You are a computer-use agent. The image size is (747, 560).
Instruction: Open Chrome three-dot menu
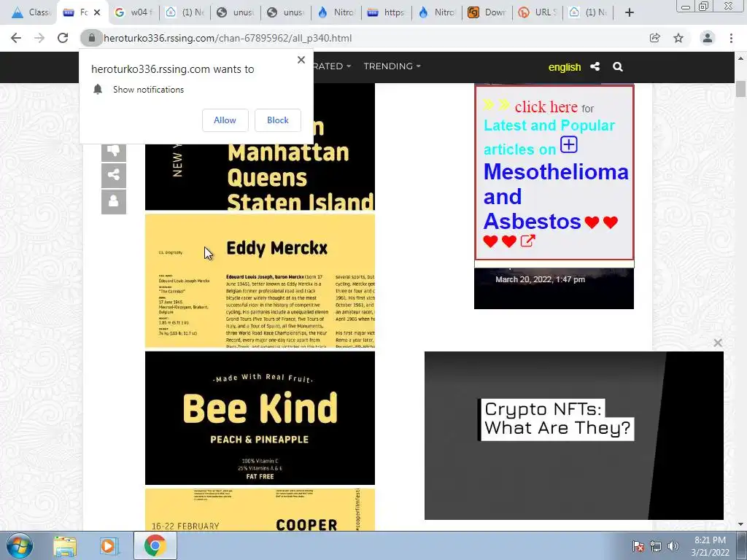pyautogui.click(x=731, y=38)
